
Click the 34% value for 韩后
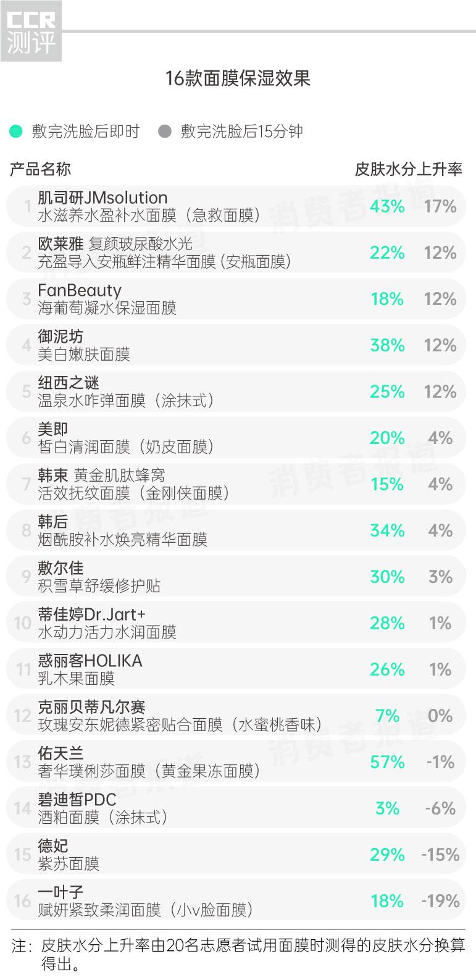click(x=387, y=530)
